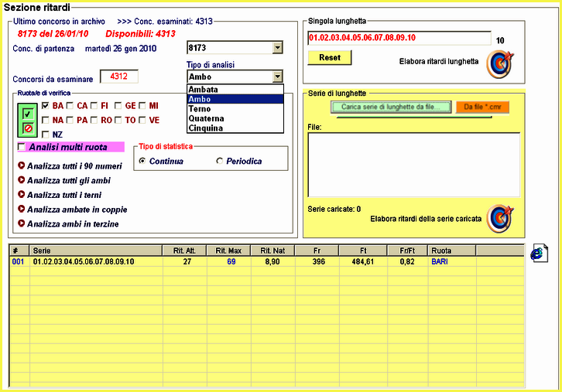
Task: Choose Cinquina from the analysis list
Action: (x=235, y=128)
